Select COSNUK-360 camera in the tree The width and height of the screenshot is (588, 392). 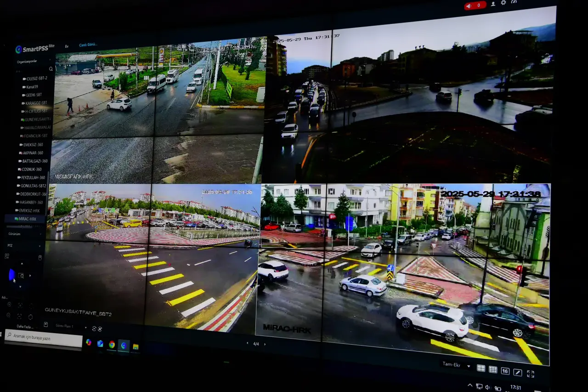31,170
